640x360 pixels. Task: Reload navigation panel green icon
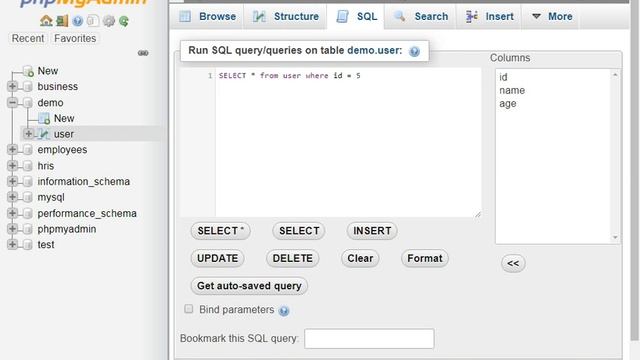[124, 21]
